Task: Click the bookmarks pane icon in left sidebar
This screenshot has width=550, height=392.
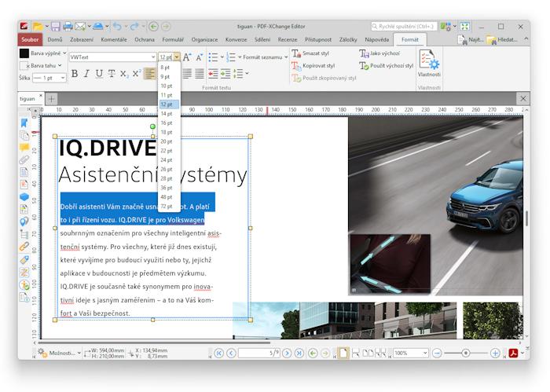Action: [24, 123]
